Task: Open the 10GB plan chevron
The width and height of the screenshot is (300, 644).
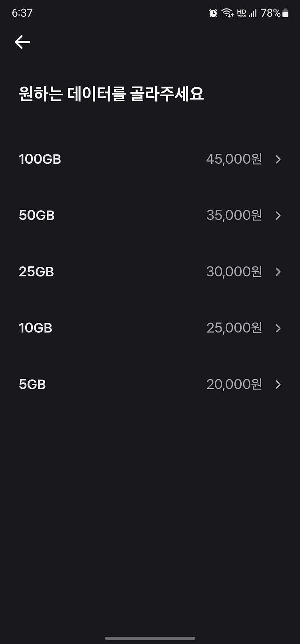Action: [278, 328]
